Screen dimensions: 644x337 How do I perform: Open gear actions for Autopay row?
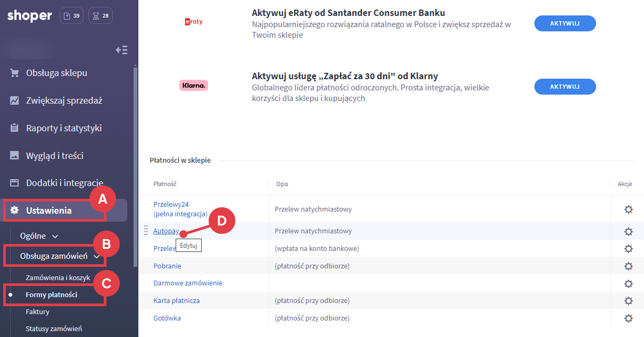pyautogui.click(x=629, y=231)
